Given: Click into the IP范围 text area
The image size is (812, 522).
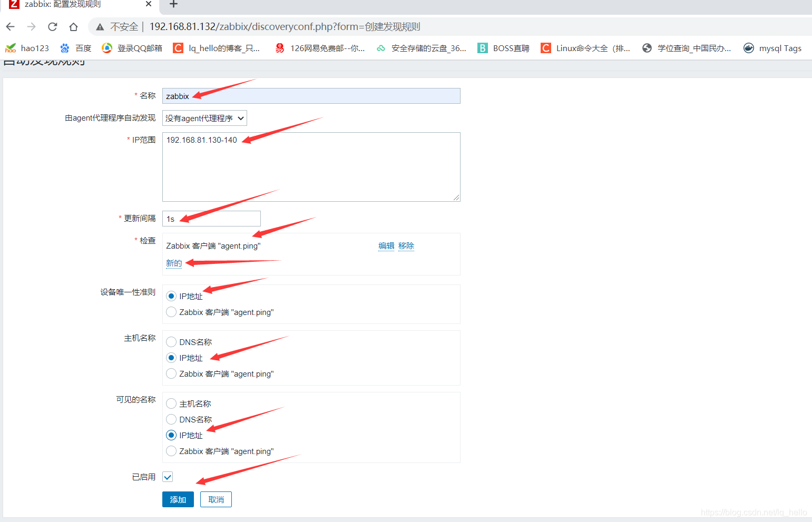Looking at the screenshot, I should click(311, 167).
